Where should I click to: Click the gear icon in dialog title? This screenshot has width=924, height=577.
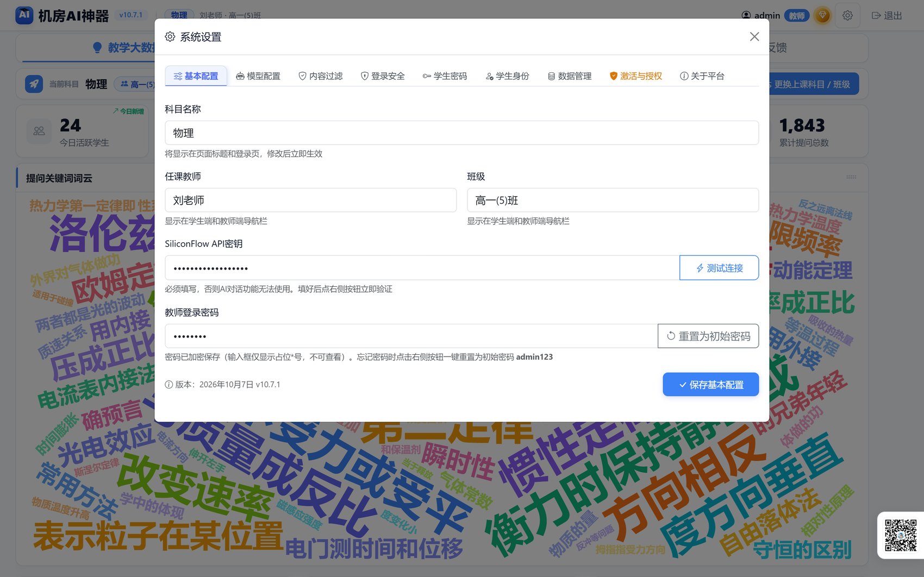(170, 36)
